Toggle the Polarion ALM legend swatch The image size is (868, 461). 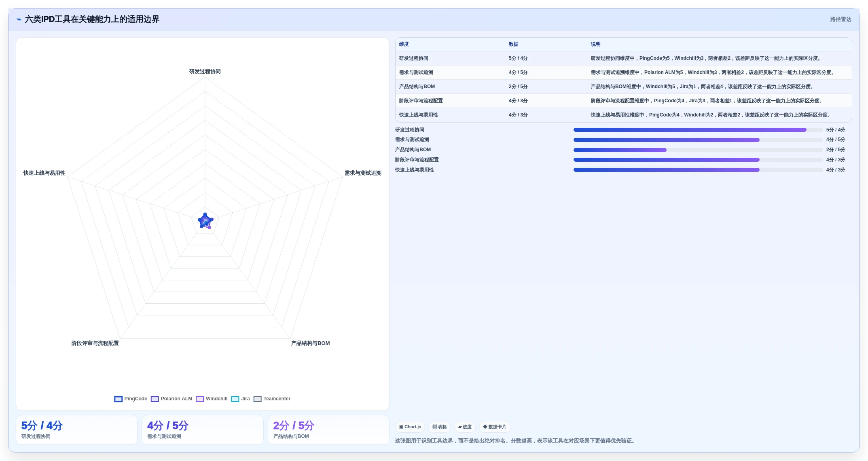point(155,399)
